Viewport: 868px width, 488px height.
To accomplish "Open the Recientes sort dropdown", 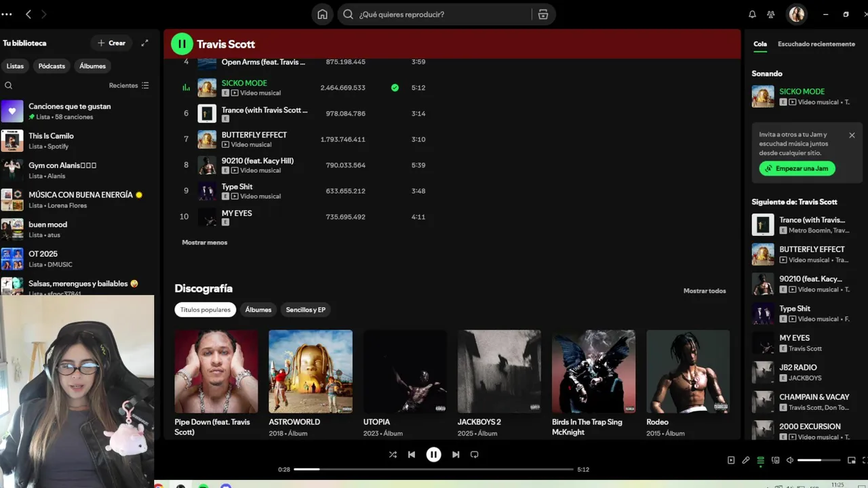I will pyautogui.click(x=129, y=85).
